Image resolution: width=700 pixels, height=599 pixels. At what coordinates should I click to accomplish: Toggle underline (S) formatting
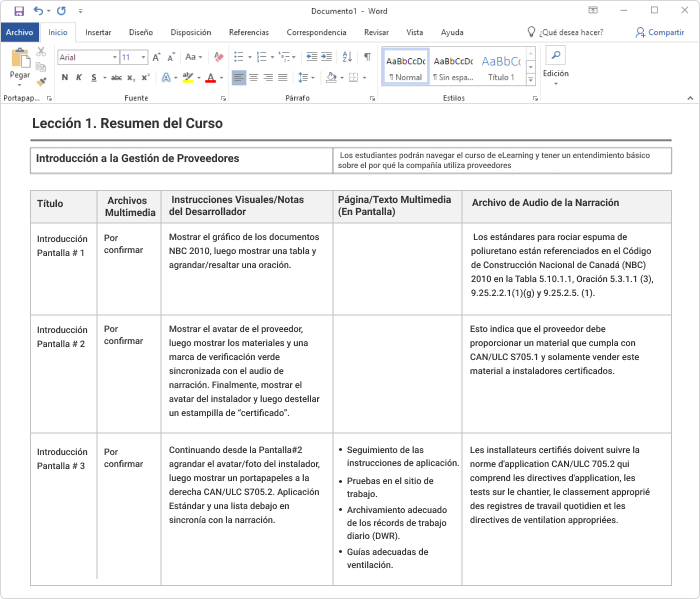coord(94,78)
